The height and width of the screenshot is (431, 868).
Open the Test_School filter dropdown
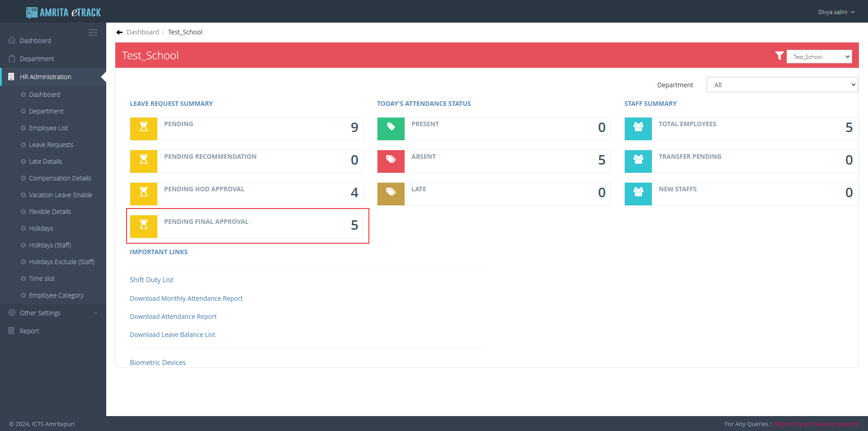tap(819, 57)
